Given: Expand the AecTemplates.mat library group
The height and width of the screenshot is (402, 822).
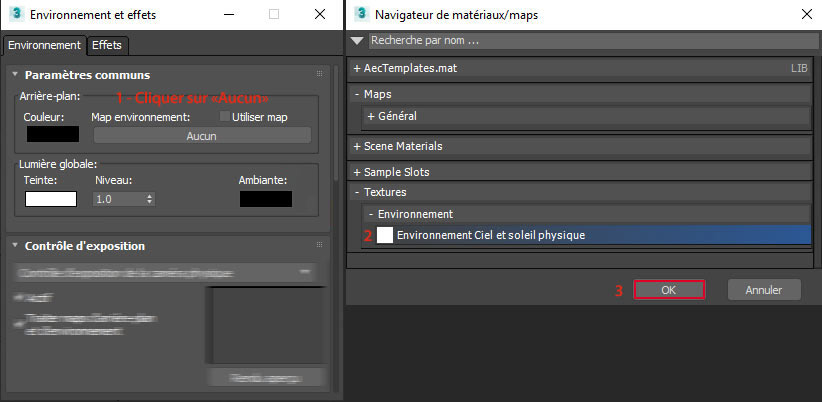Looking at the screenshot, I should coord(357,68).
